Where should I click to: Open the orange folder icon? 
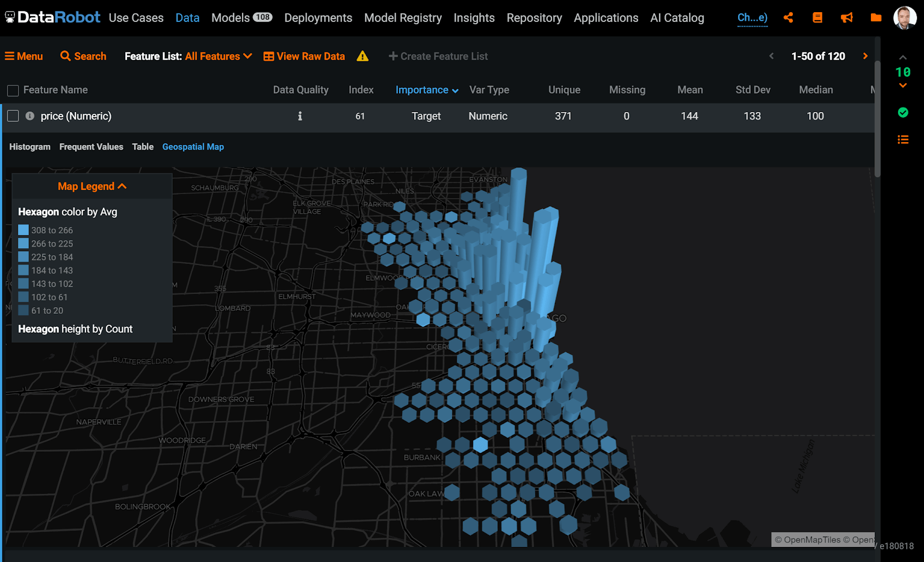click(x=876, y=18)
